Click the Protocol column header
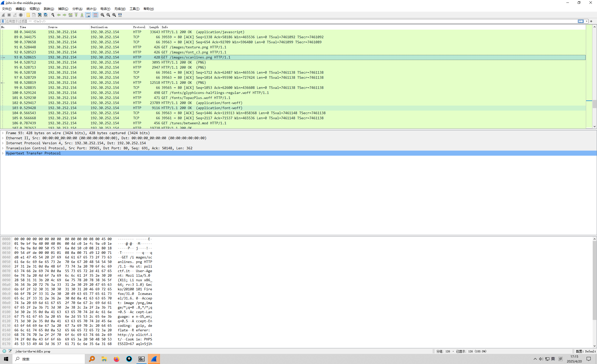The height and width of the screenshot is (364, 597). click(139, 27)
